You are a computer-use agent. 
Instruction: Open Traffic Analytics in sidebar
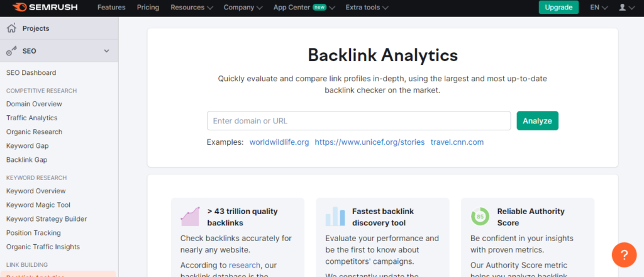[x=31, y=118]
